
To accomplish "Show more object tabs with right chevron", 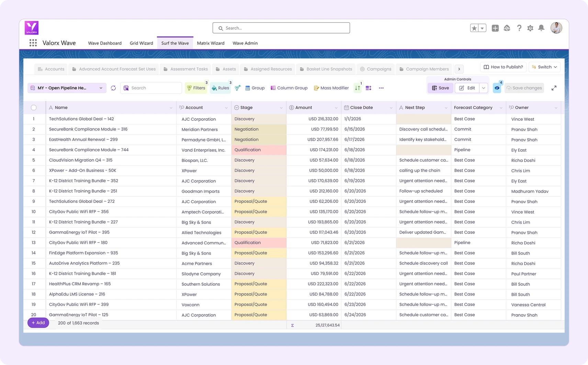I will [x=459, y=69].
